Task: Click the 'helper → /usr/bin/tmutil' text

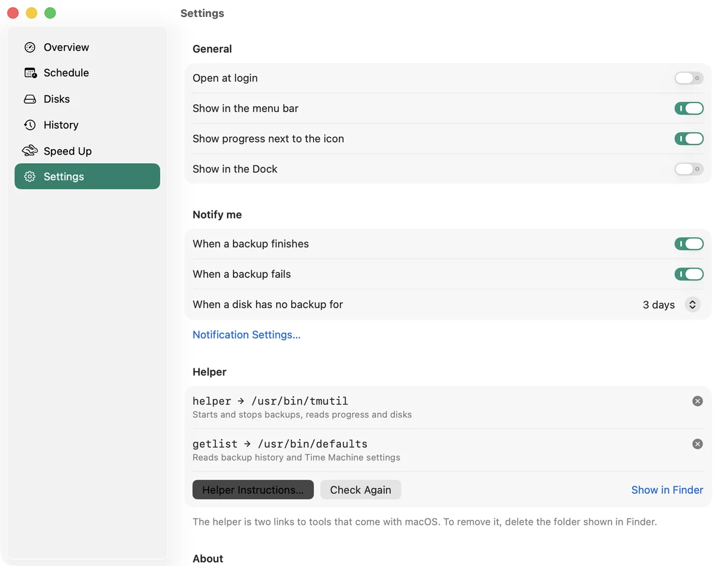Action: pyautogui.click(x=270, y=401)
